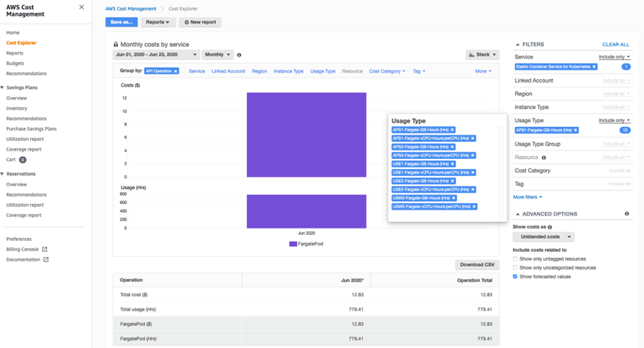Click info icon in Advanced Options header
The width and height of the screenshot is (644, 348).
(x=627, y=214)
